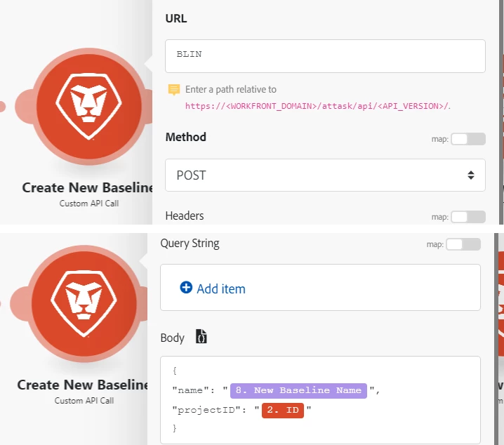The height and width of the screenshot is (445, 504).
Task: Click the Workfront API path URL text
Action: pos(317,106)
